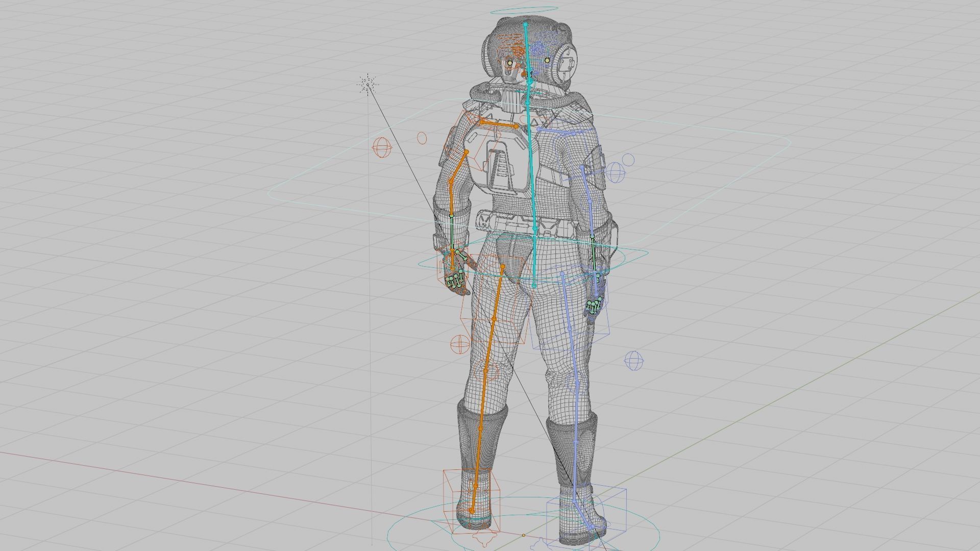This screenshot has width=980, height=551.
Task: Select the orange foot joint inside the boot
Action: click(x=472, y=511)
